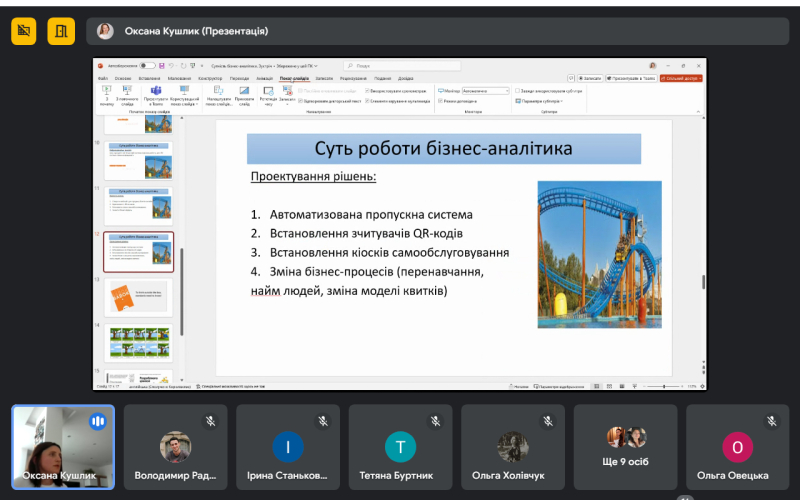Open the Рецензування ribbon tab
This screenshot has height=500, width=800.
point(353,79)
